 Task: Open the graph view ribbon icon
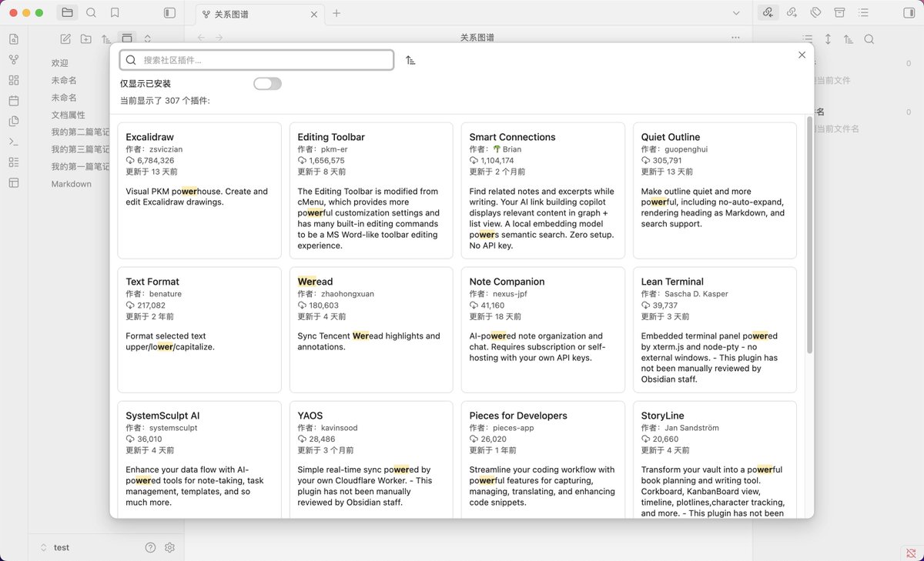[13, 60]
